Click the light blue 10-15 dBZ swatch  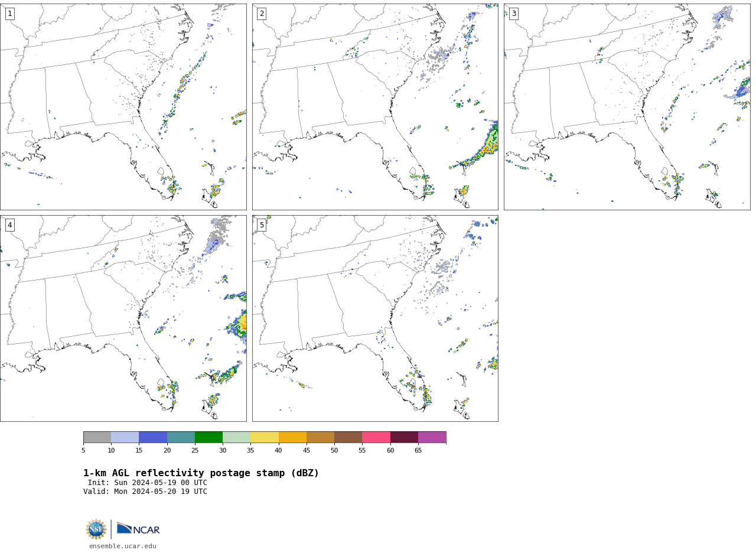click(125, 437)
